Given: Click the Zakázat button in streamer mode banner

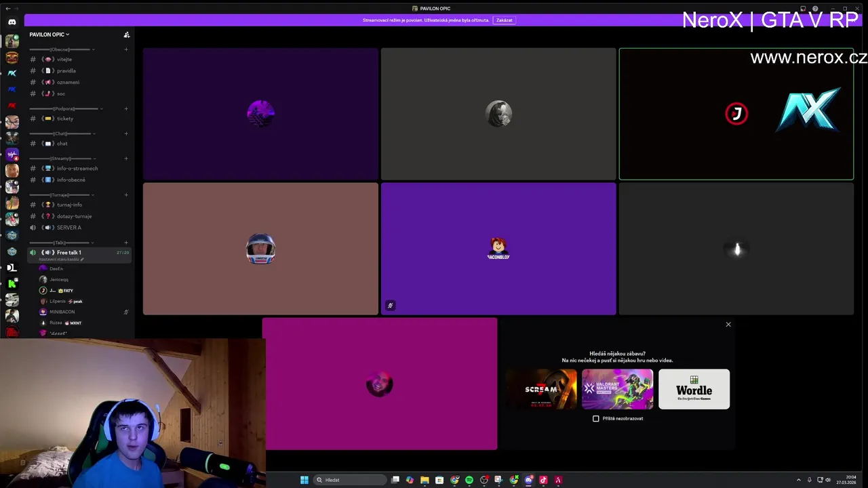Looking at the screenshot, I should click(504, 20).
